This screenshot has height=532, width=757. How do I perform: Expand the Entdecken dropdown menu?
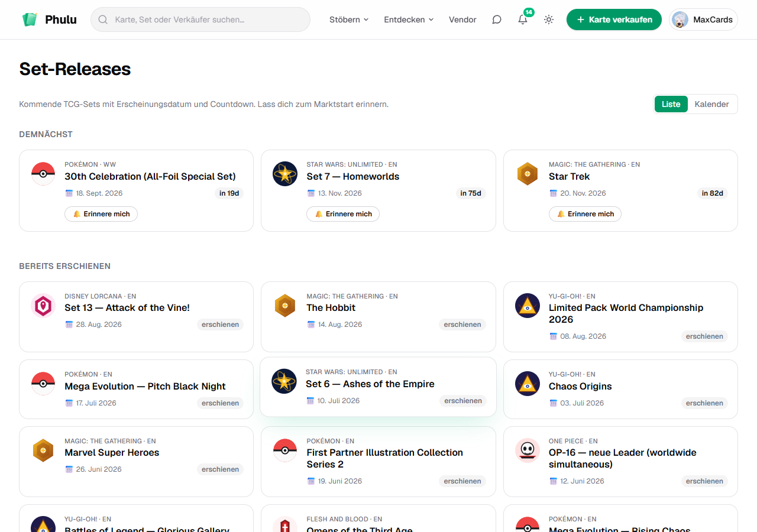(409, 20)
